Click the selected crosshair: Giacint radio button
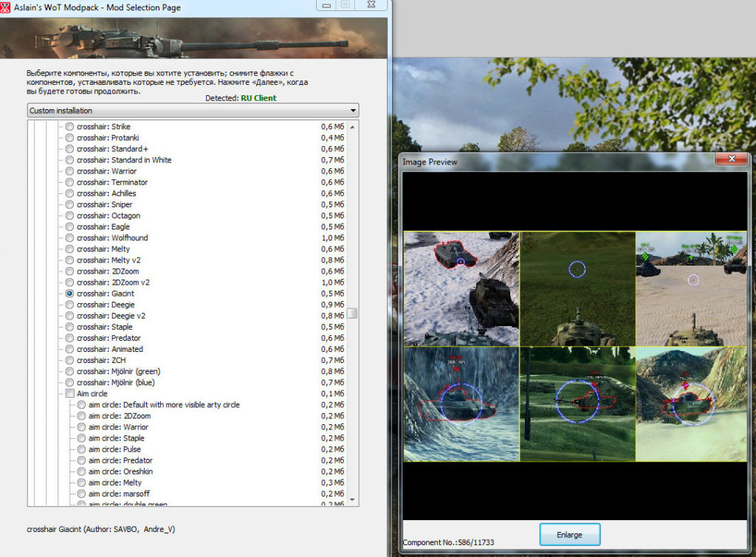 coord(69,294)
